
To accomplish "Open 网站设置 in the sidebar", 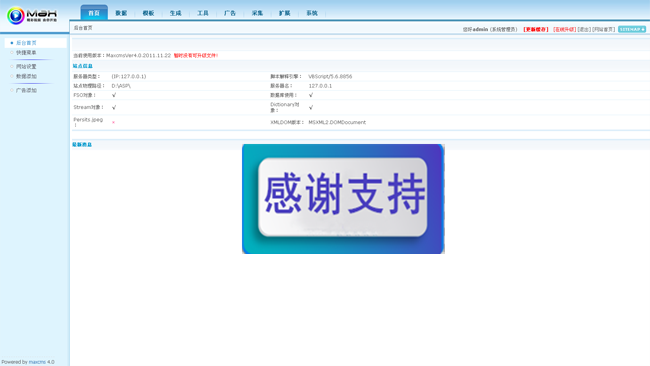I will tap(26, 66).
